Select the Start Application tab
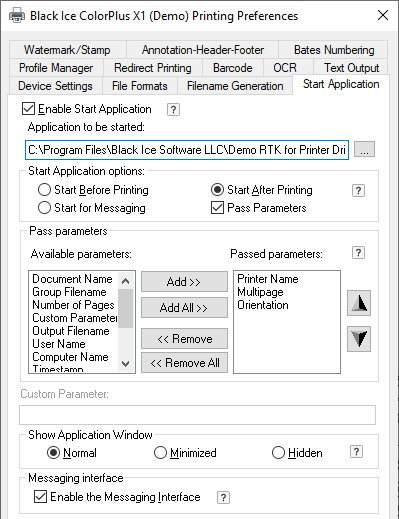This screenshot has height=519, width=399. [341, 84]
